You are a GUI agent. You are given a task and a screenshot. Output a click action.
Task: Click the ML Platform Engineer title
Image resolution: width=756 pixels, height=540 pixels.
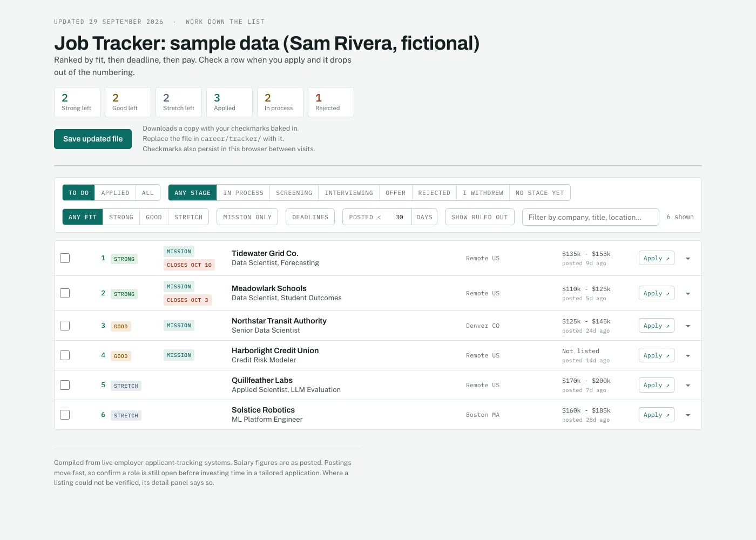(x=267, y=420)
